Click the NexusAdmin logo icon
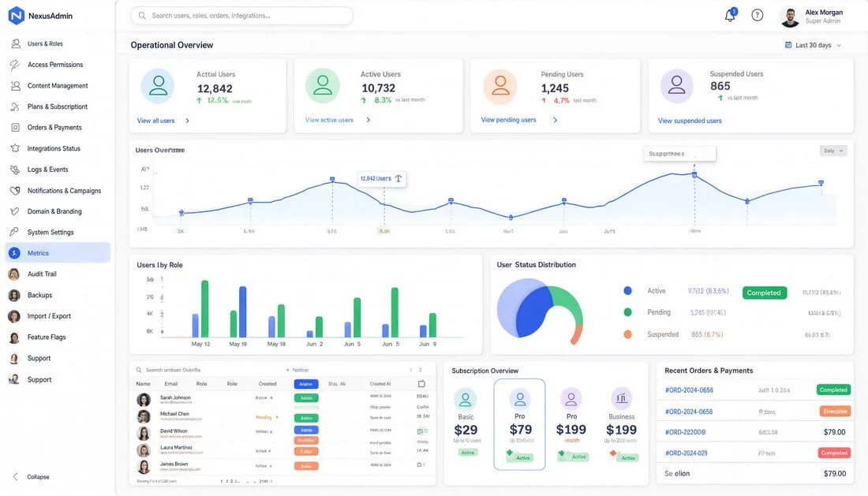The height and width of the screenshot is (496, 868). [x=16, y=16]
